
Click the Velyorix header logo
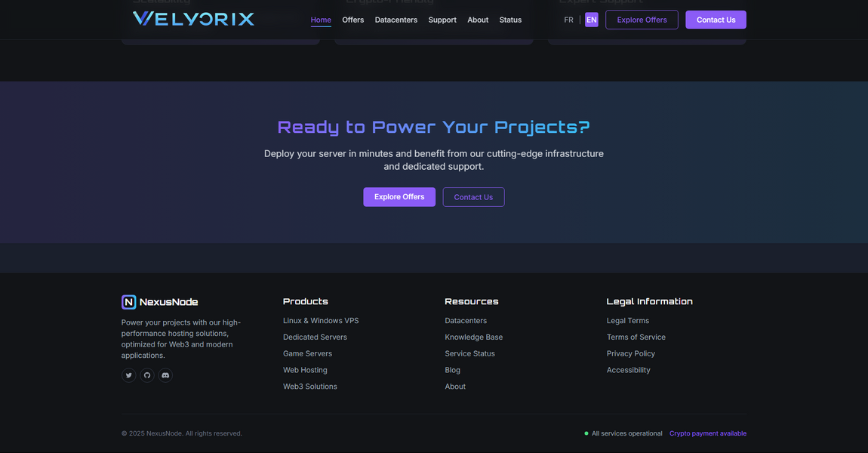(x=193, y=19)
